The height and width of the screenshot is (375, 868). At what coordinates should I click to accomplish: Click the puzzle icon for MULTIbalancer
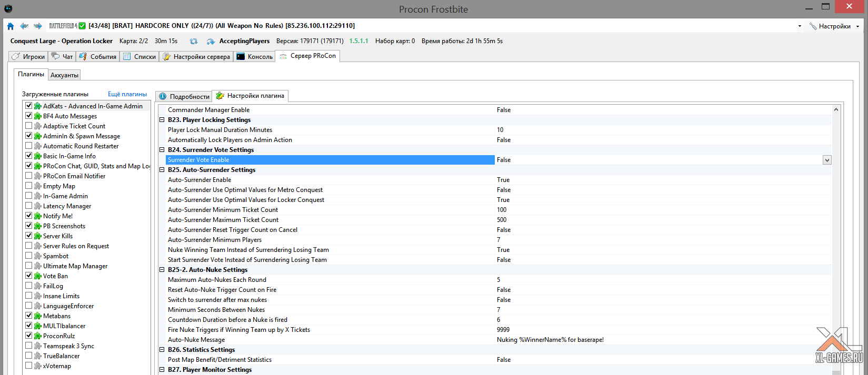point(38,326)
